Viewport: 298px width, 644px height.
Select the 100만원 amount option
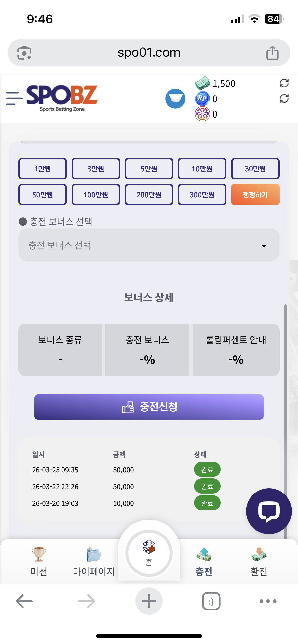coord(96,195)
